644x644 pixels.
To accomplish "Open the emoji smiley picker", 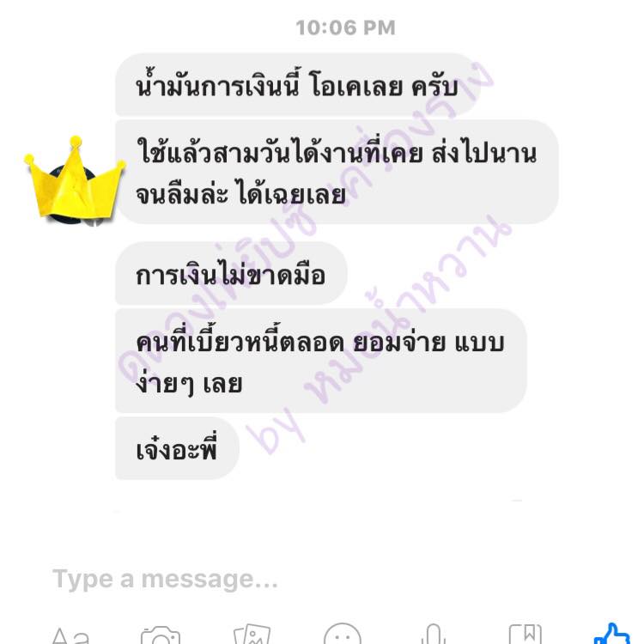I will [343, 634].
